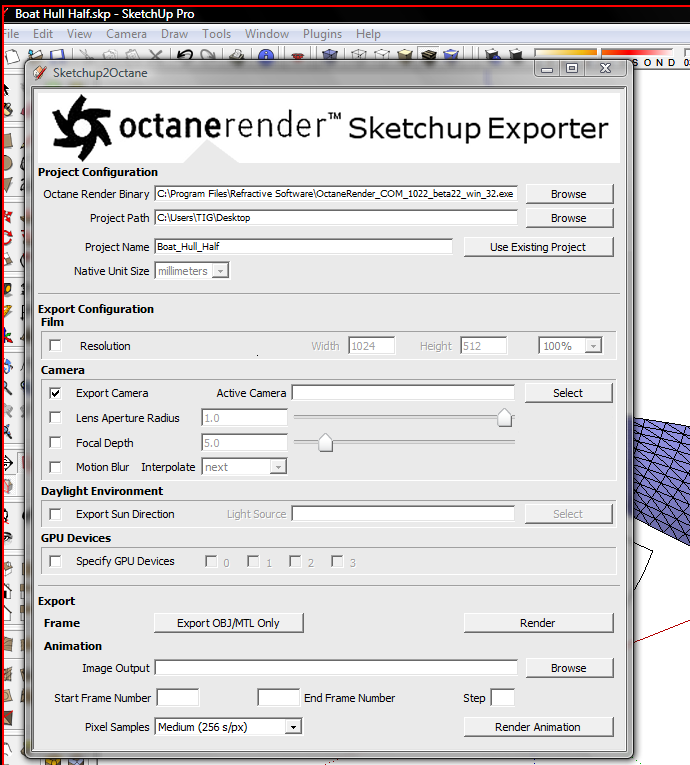690x765 pixels.
Task: Click the Erase X toolbar icon
Action: pos(156,55)
